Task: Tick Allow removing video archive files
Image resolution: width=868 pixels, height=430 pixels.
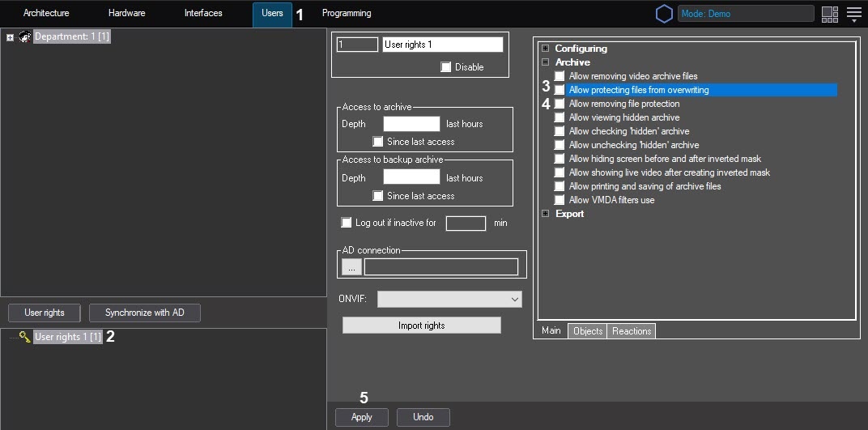Action: click(x=560, y=76)
